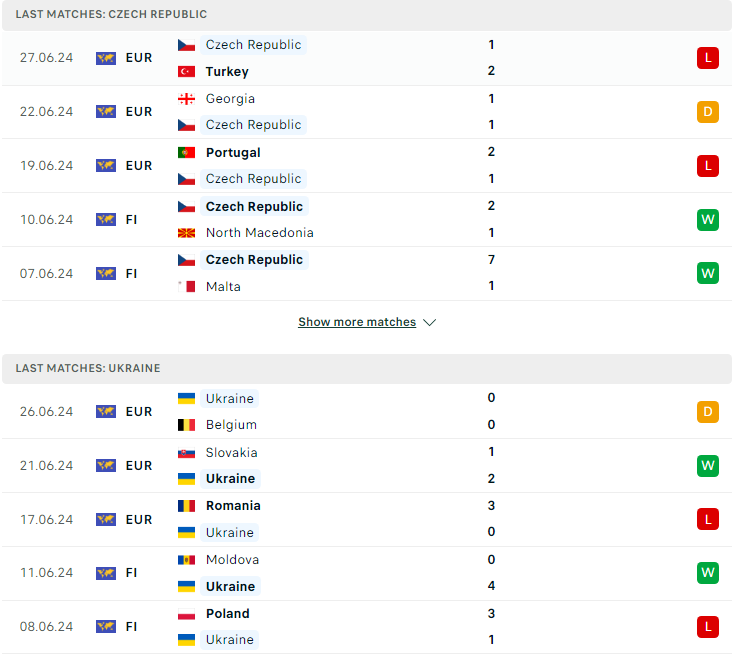Click the orange D badge for the Belgium match
The height and width of the screenshot is (654, 738).
coord(707,412)
